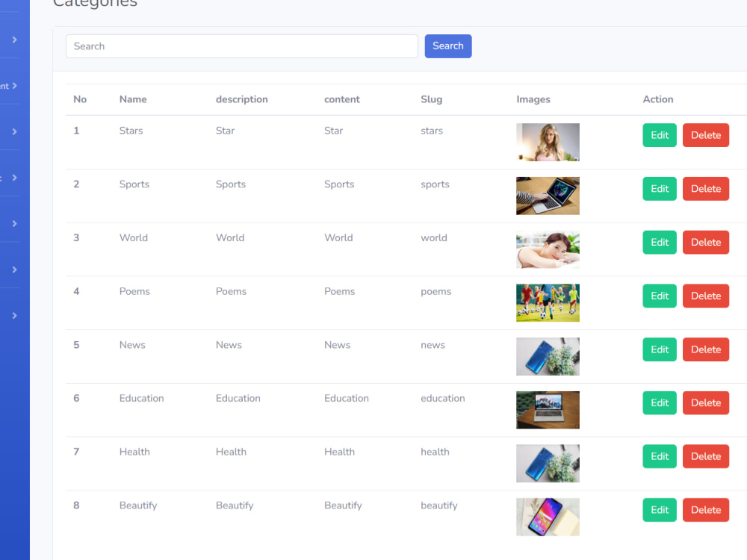The height and width of the screenshot is (560, 747).
Task: Edit the Stars category
Action: pos(660,135)
